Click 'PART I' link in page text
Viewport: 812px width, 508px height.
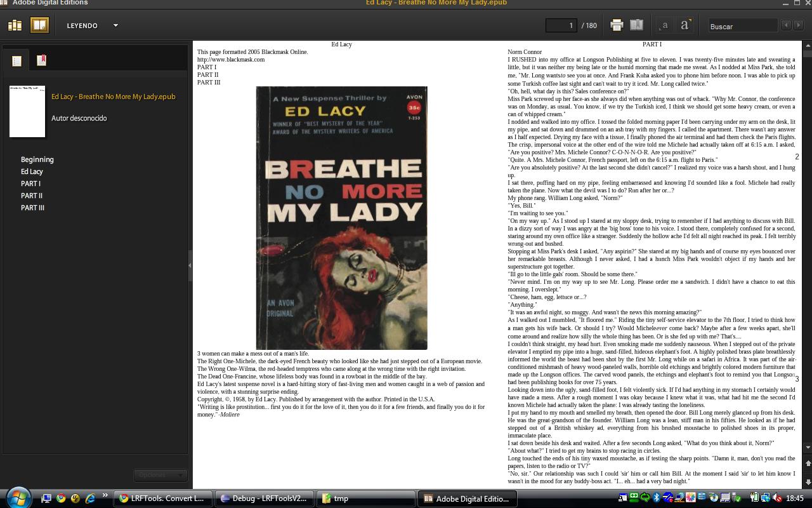(x=207, y=67)
